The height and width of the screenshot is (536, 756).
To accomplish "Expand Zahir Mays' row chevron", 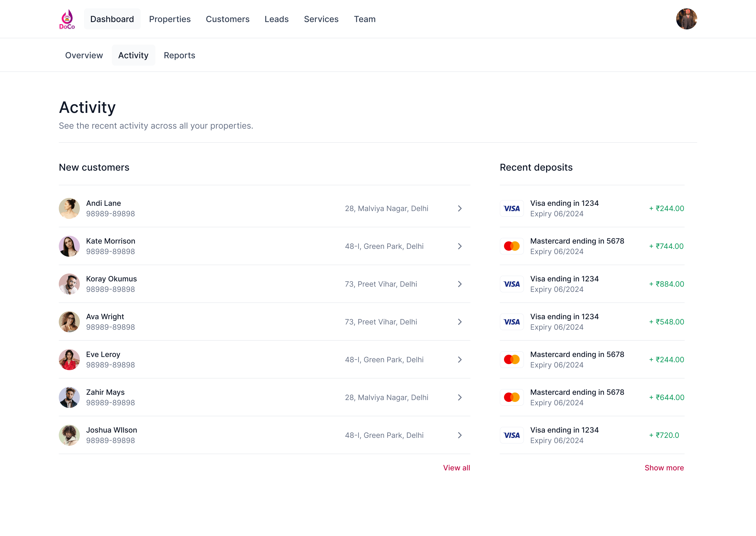I will (460, 397).
